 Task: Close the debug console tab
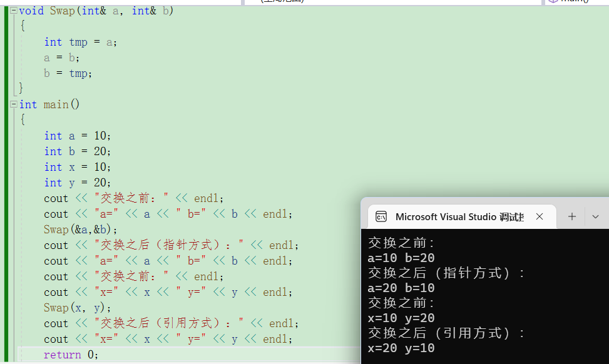pyautogui.click(x=540, y=216)
